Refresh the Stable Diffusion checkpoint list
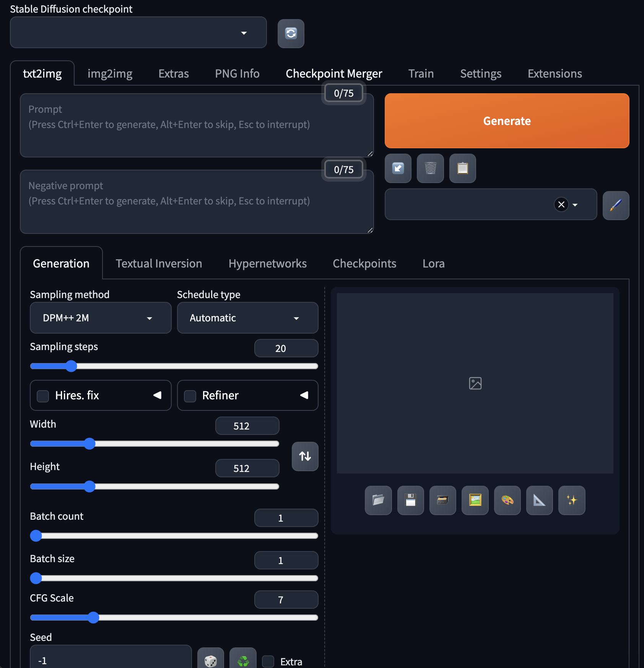644x668 pixels. (x=291, y=34)
